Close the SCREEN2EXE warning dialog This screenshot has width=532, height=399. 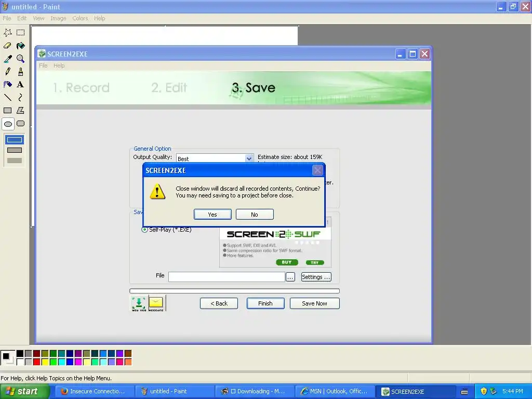[317, 170]
